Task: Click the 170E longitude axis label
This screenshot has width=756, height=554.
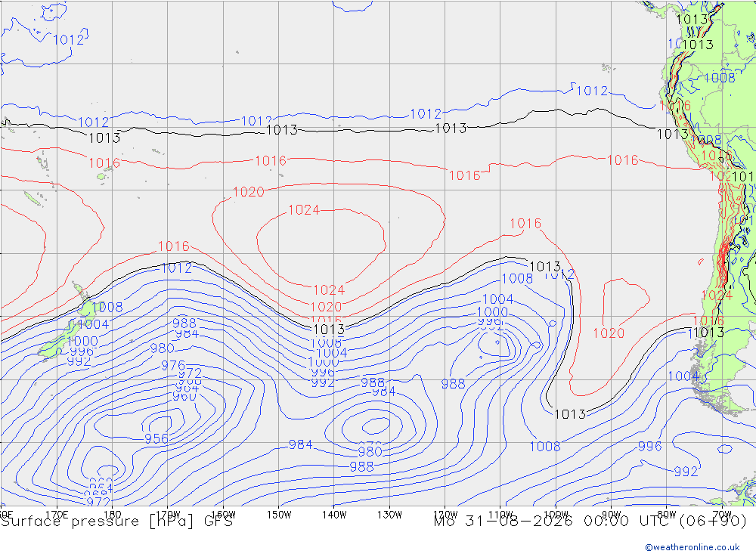Action: 57,515
